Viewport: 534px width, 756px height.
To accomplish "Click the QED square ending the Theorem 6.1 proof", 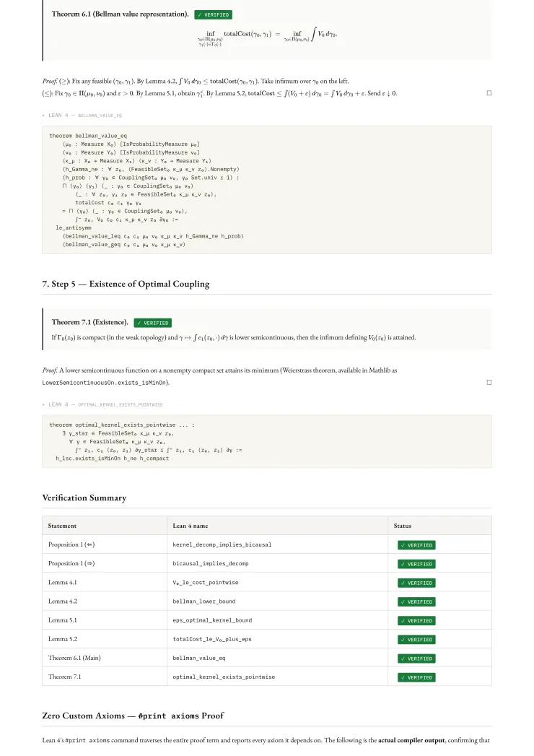I will (489, 93).
